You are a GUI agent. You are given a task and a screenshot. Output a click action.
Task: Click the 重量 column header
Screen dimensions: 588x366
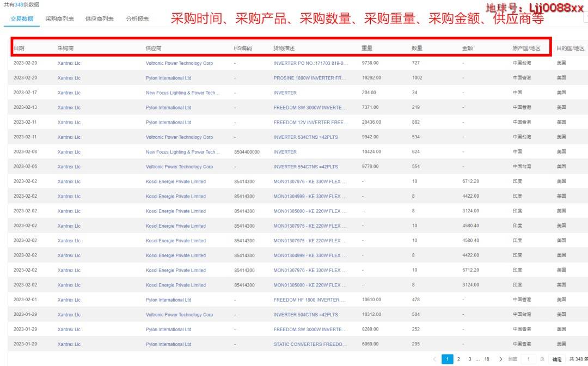[367, 48]
